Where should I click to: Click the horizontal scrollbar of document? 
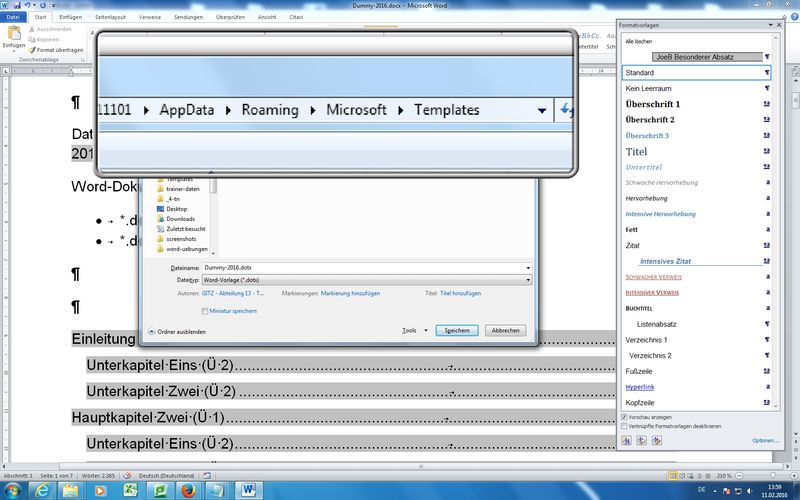(x=421, y=466)
